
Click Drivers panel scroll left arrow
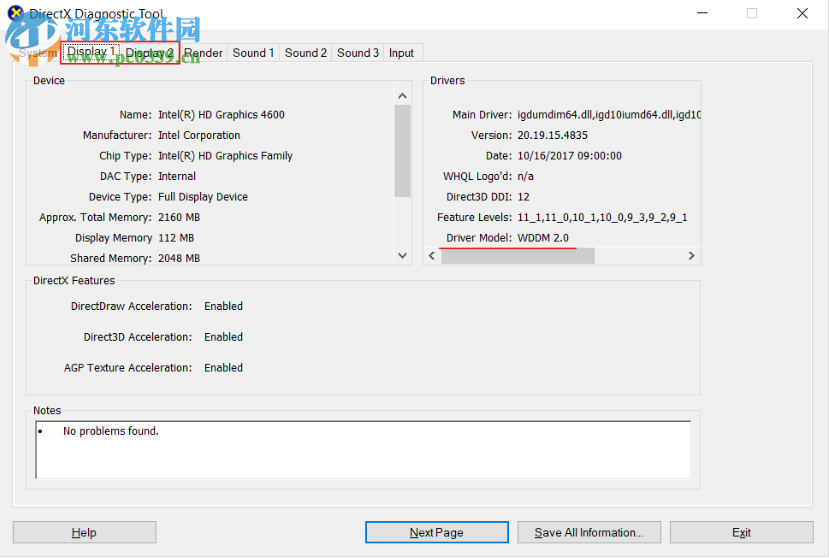[432, 256]
